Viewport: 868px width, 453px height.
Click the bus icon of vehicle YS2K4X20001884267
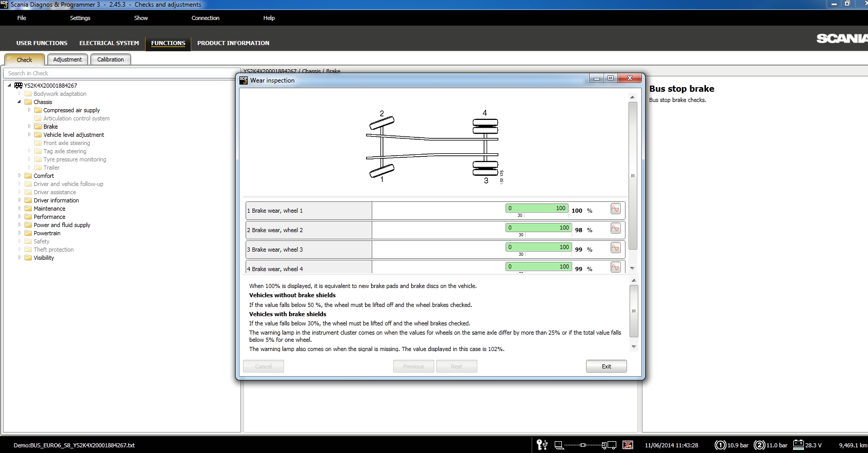(x=18, y=86)
